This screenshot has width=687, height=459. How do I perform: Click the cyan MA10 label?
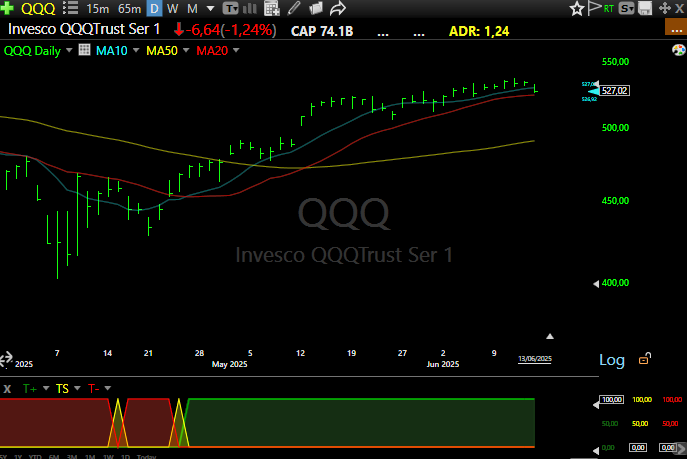click(x=112, y=51)
